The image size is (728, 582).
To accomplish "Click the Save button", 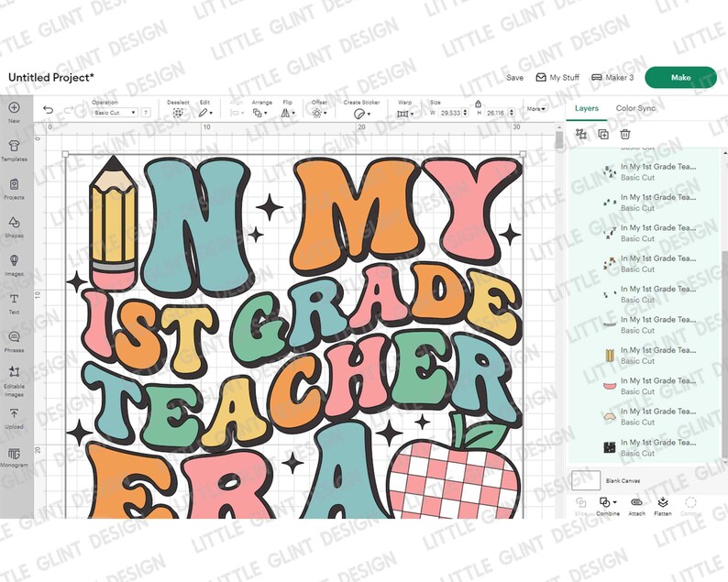I will coord(514,78).
